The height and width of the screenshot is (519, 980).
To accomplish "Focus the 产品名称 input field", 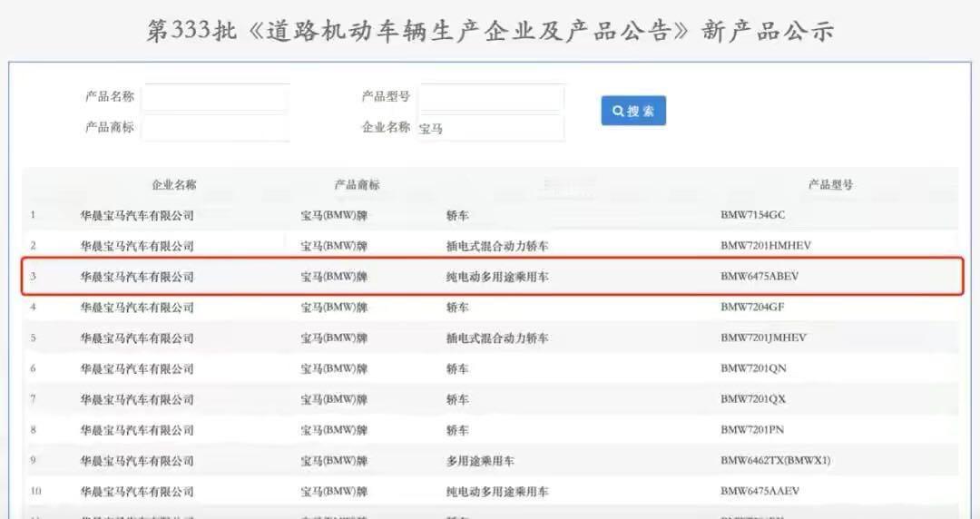I will pos(216,97).
